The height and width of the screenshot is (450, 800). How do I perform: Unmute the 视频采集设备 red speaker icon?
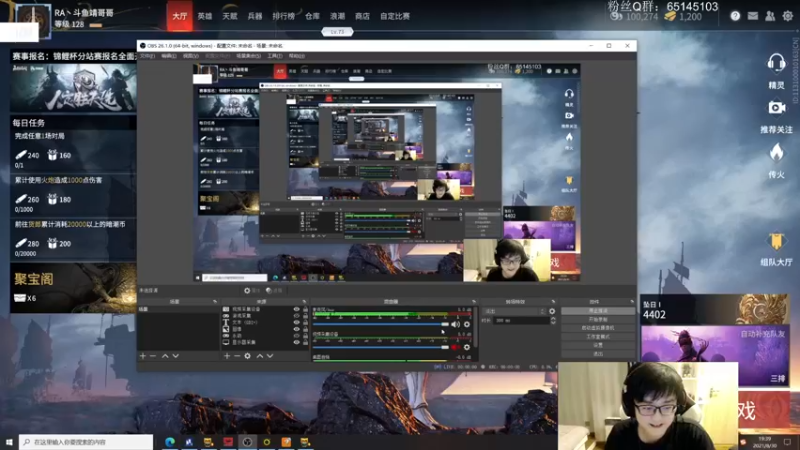pyautogui.click(x=455, y=347)
